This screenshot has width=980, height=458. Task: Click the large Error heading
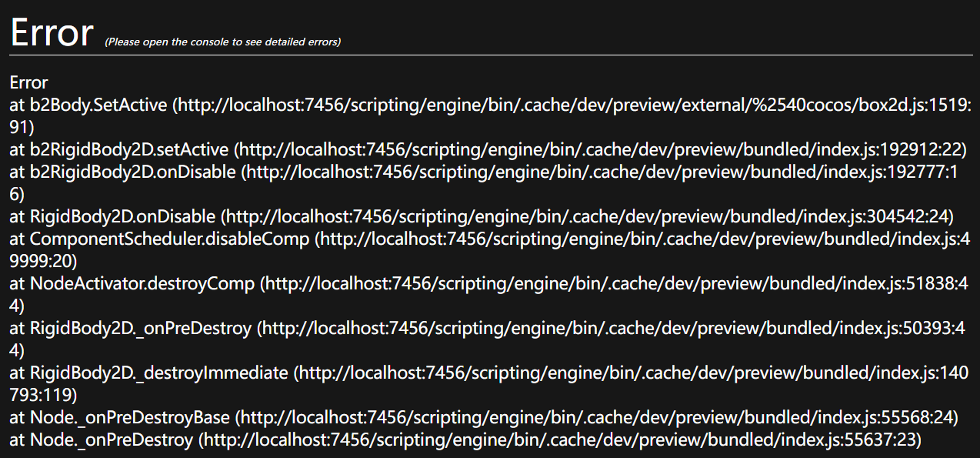tap(52, 32)
